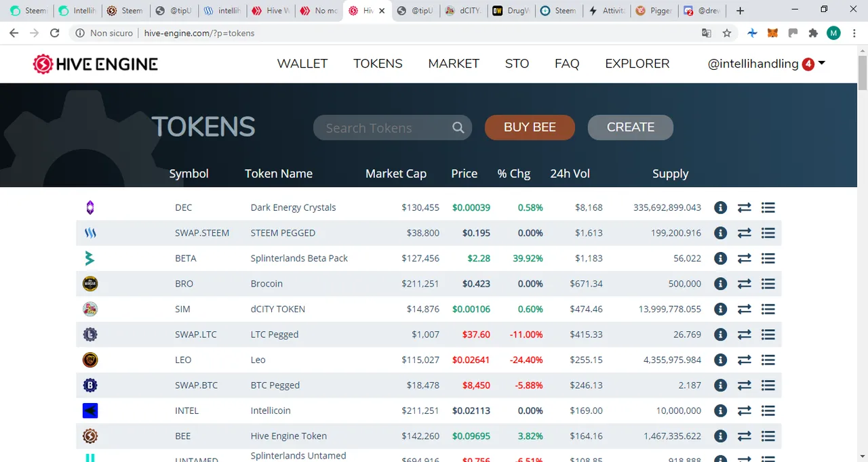Open list icon for LEO row
The image size is (868, 462).
(768, 360)
